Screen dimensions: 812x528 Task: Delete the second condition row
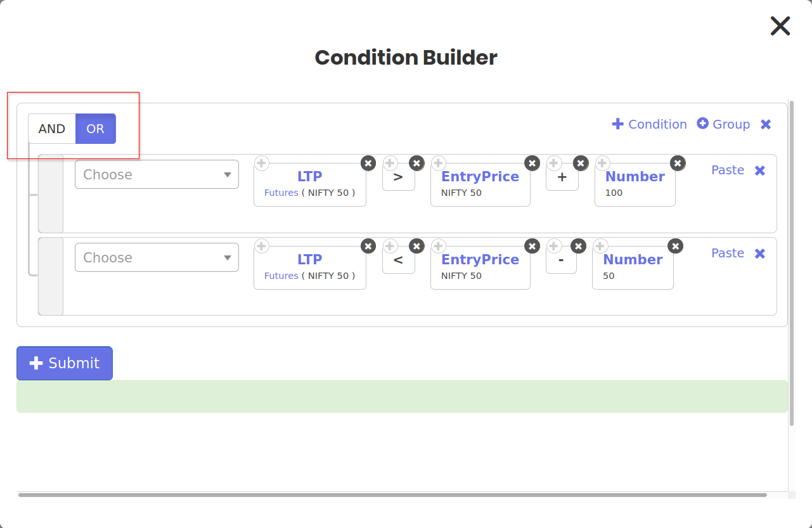[x=760, y=254]
